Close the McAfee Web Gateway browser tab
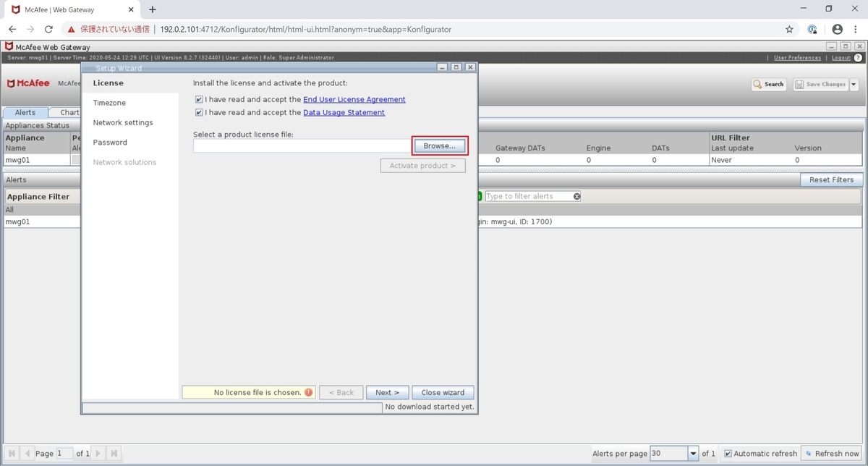The image size is (868, 466). [x=131, y=9]
